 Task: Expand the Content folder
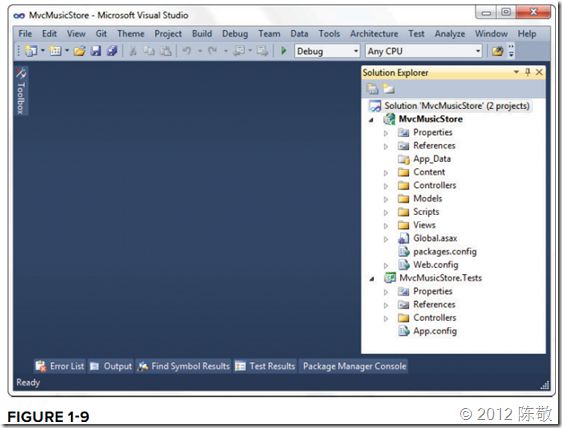pos(386,173)
